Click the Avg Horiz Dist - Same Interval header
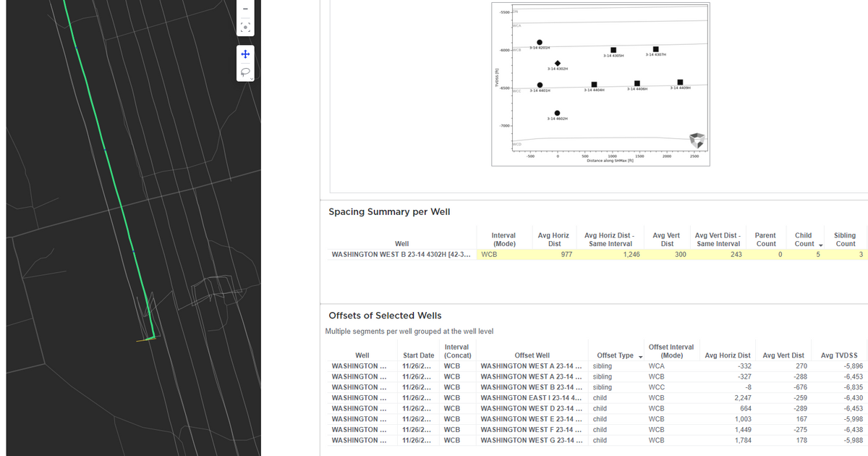Screen dimensions: 868x456 610,240
